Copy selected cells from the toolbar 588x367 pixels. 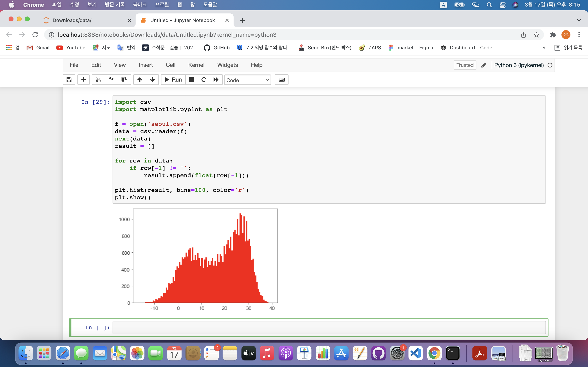pyautogui.click(x=111, y=80)
